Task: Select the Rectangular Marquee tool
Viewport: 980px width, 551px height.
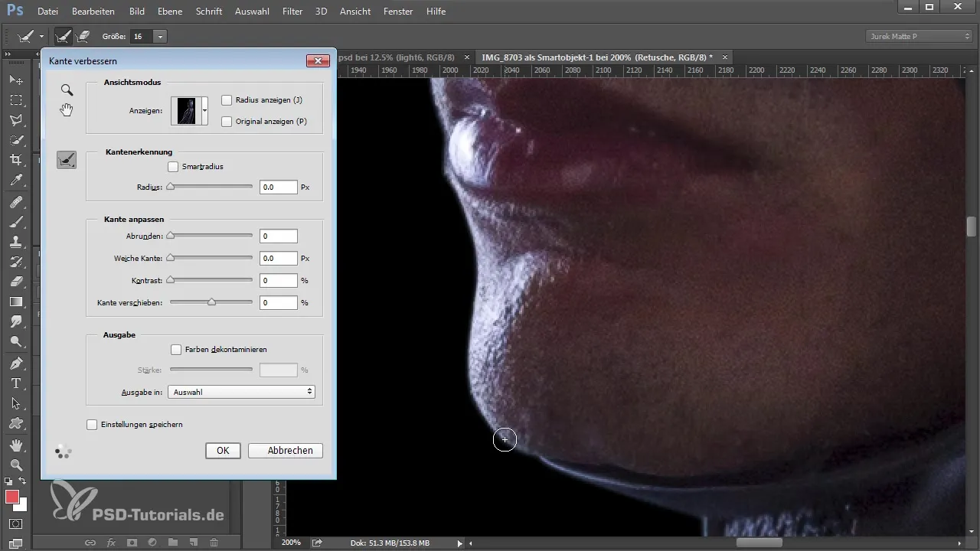Action: [x=16, y=99]
